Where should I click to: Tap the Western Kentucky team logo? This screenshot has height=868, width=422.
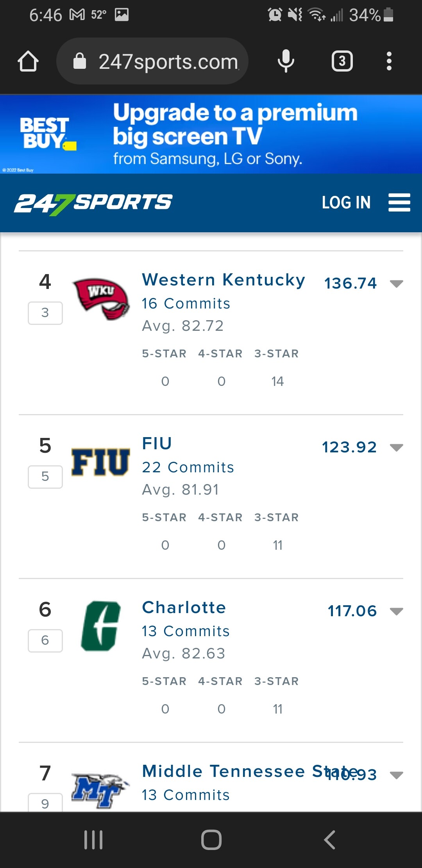(101, 299)
